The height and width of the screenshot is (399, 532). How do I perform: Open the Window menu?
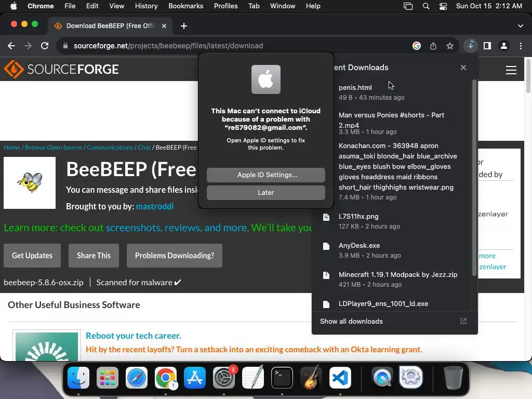(283, 6)
